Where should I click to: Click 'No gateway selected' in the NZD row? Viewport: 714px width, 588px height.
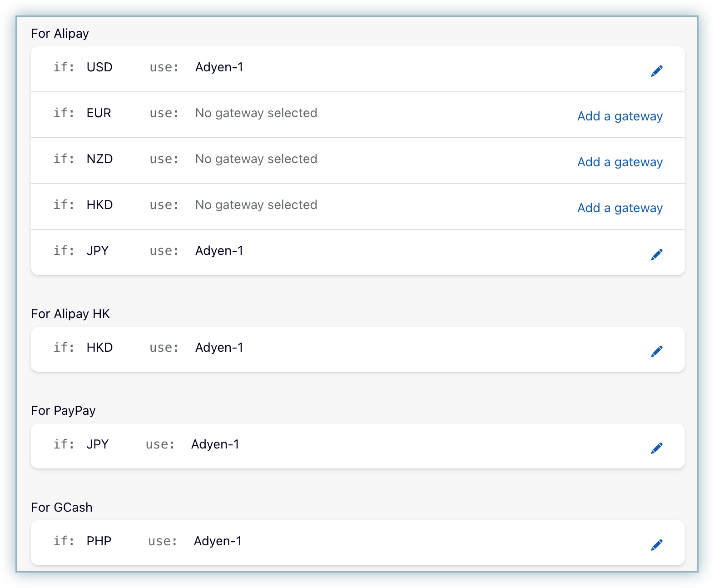256,159
